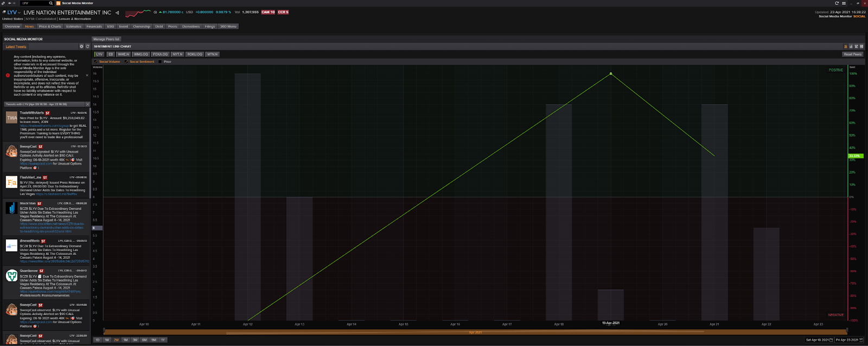Switch to the scatter chart view icon
868x346 pixels.
[x=856, y=47]
